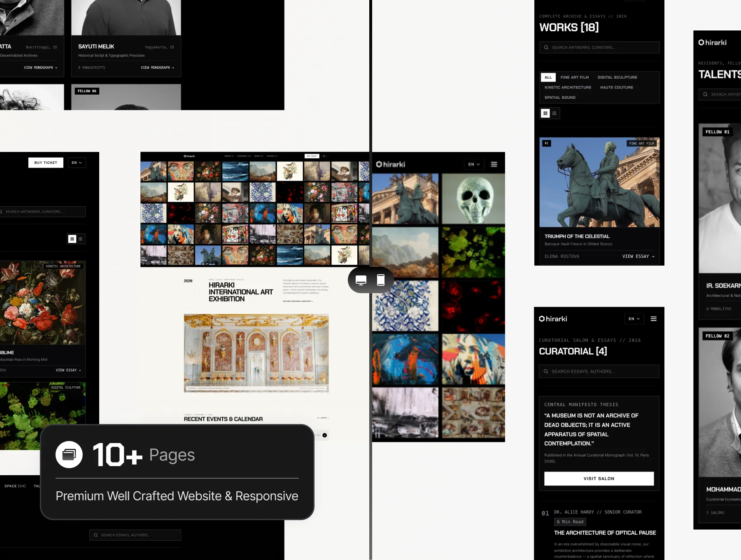
Task: Click search magnifier in Talents search field
Action: pos(705,94)
